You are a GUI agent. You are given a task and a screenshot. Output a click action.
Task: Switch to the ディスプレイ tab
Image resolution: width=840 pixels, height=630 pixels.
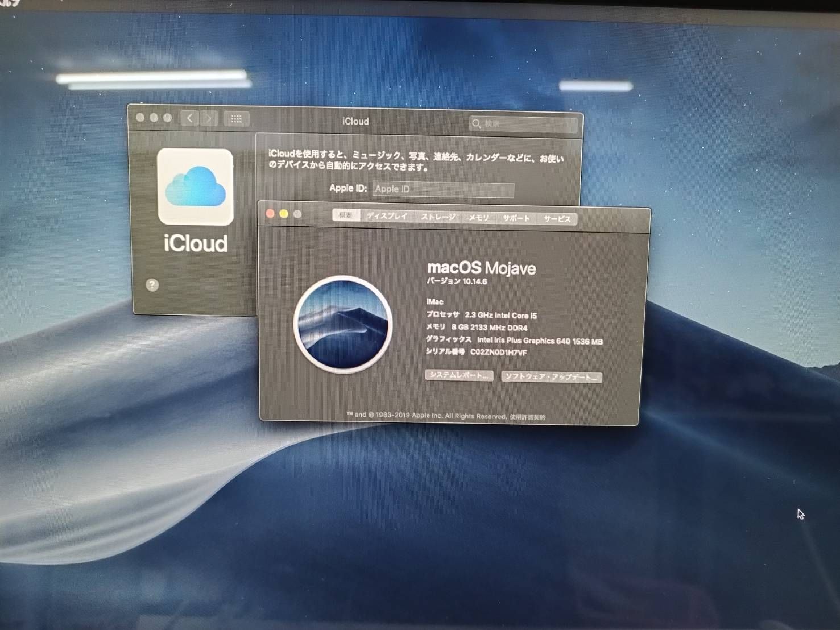[388, 217]
